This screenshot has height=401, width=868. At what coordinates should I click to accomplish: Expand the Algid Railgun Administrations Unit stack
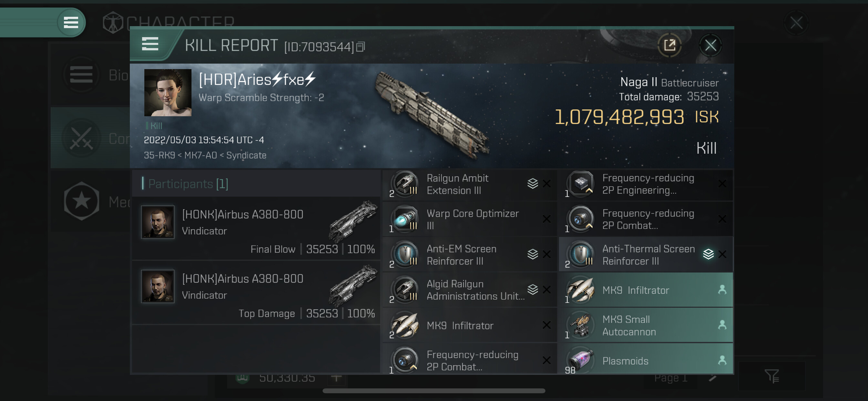(532, 290)
